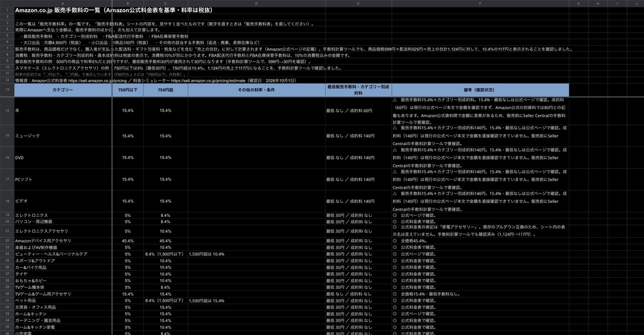Select the 'ビューティー・ヘルス&パーソナルケア' category cell
Viewport: 644px width, 335px height.
coord(63,254)
